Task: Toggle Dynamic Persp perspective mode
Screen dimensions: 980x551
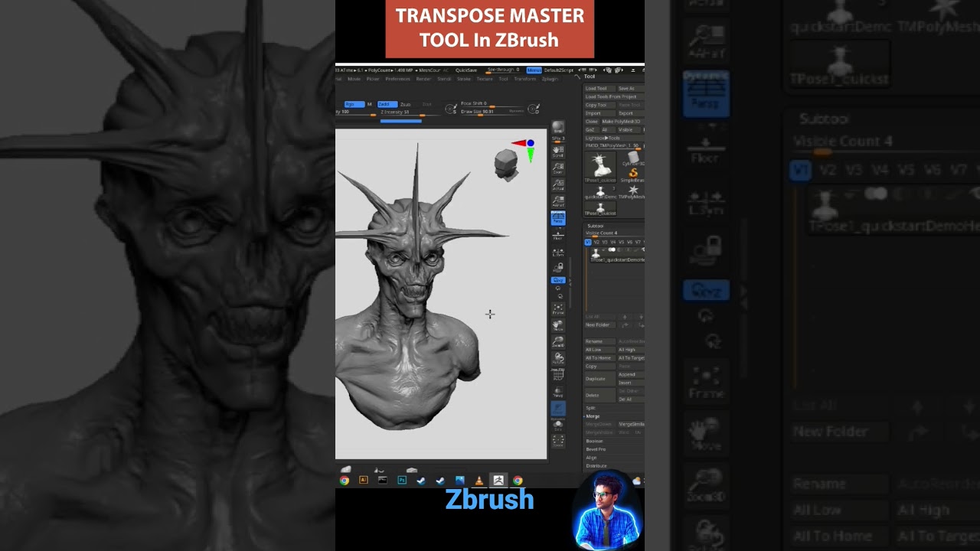Action: pyautogui.click(x=558, y=218)
